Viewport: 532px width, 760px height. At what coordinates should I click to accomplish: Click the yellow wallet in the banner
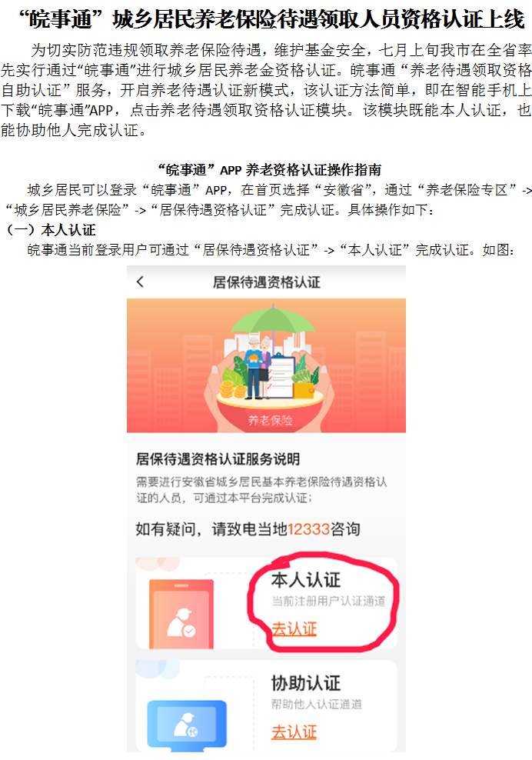[304, 390]
